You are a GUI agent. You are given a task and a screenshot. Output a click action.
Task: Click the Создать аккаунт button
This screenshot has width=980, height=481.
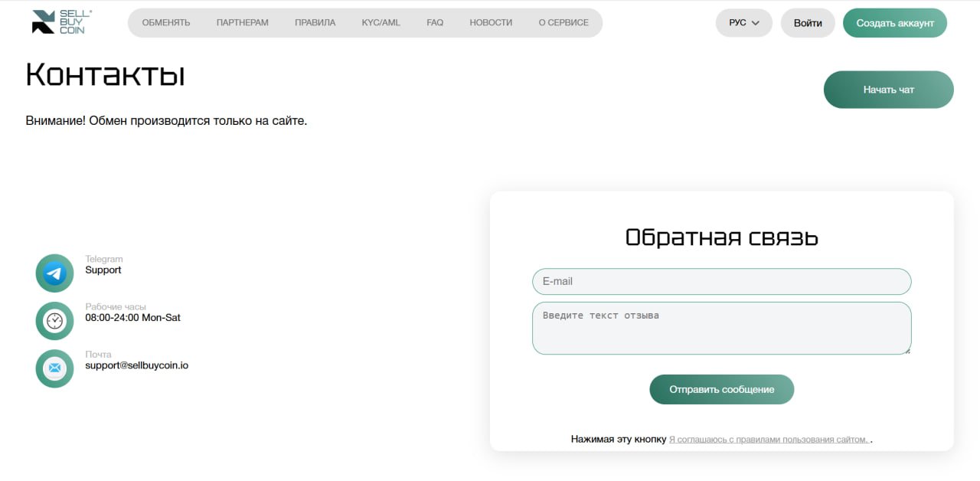895,23
